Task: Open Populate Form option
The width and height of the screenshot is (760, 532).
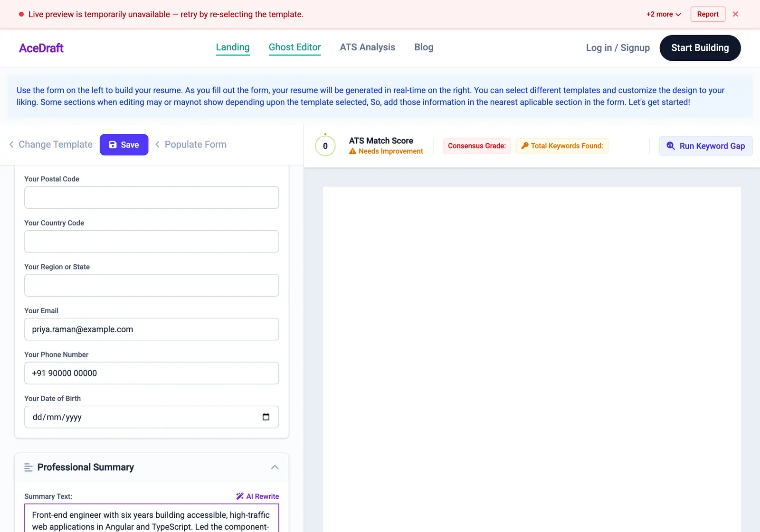Action: click(191, 144)
